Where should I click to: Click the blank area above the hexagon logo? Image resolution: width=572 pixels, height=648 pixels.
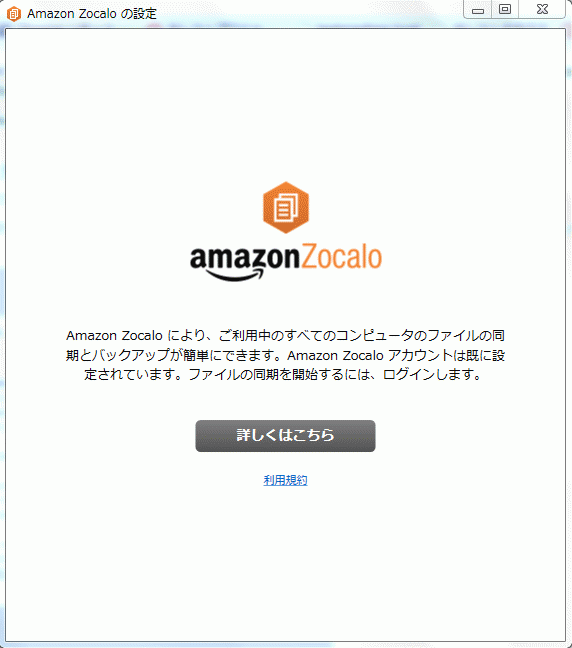pyautogui.click(x=285, y=103)
